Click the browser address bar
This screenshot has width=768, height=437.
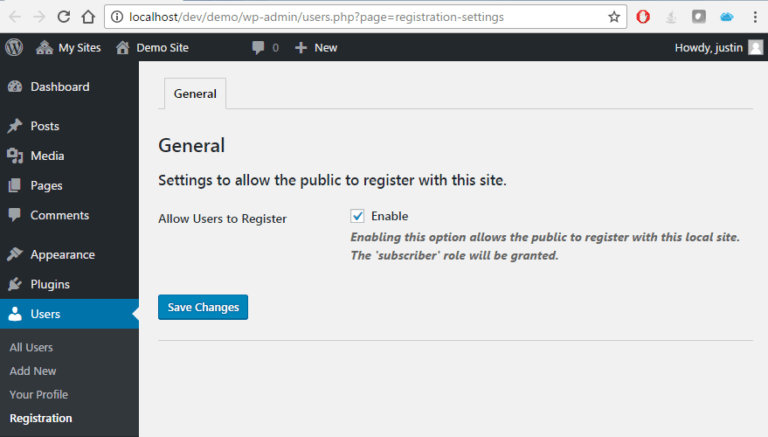point(350,17)
